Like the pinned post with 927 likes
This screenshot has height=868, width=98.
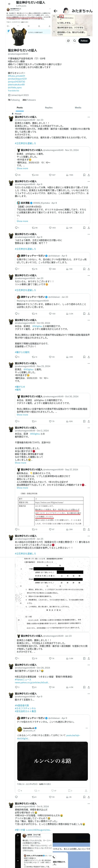coord(52,175)
